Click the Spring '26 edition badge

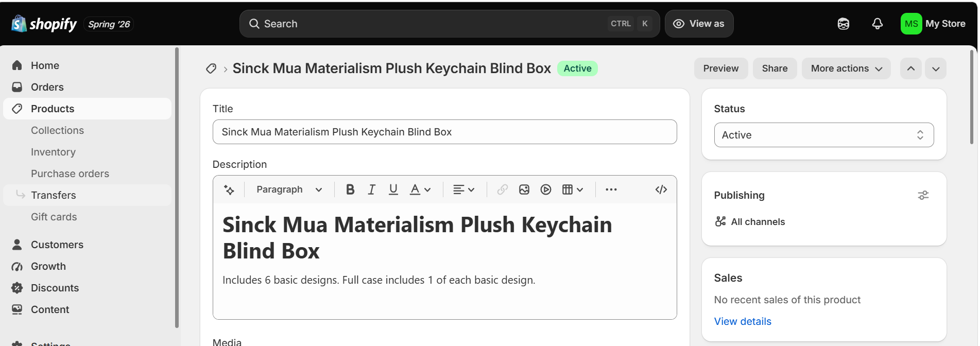point(109,24)
